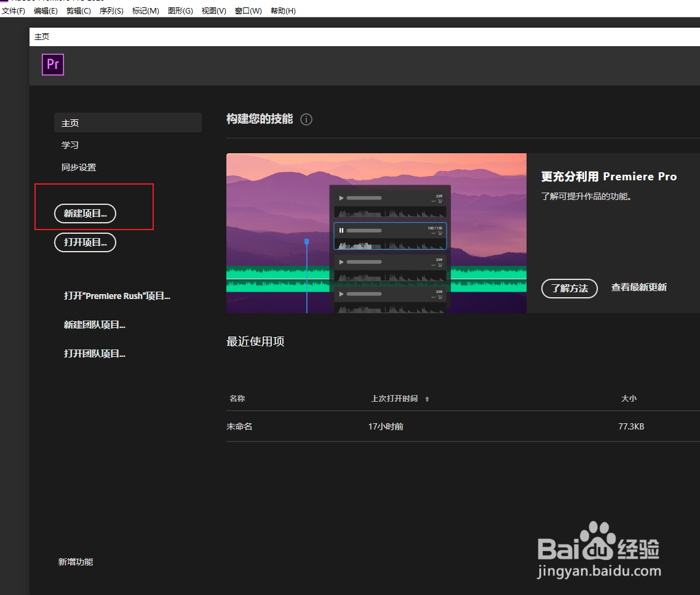700x595 pixels.
Task: Select 主页 in the left sidebar
Action: pyautogui.click(x=128, y=123)
